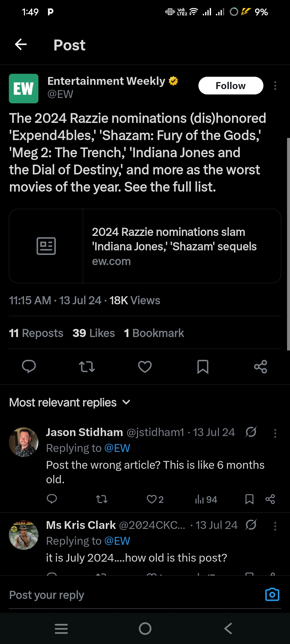
Task: View the 39 Likes list
Action: coord(93,333)
